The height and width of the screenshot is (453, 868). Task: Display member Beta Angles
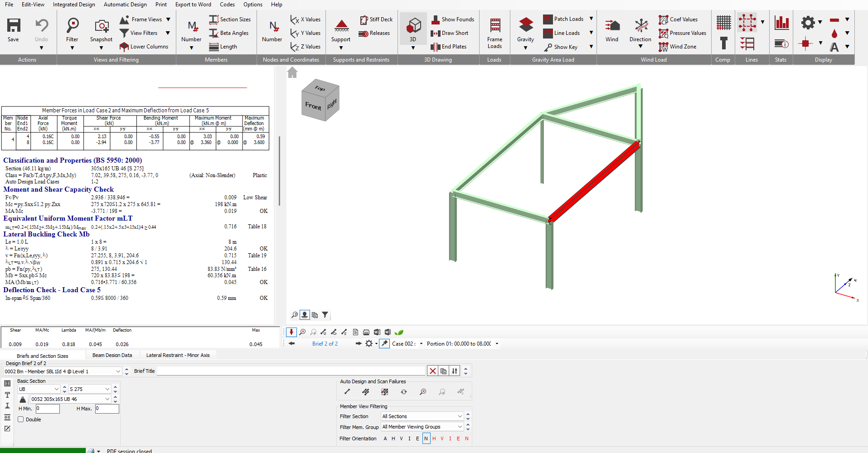tap(229, 33)
